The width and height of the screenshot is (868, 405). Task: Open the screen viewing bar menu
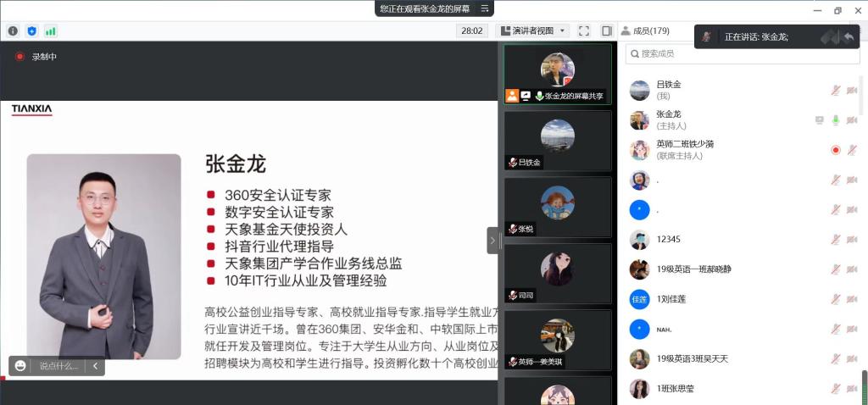[485, 8]
